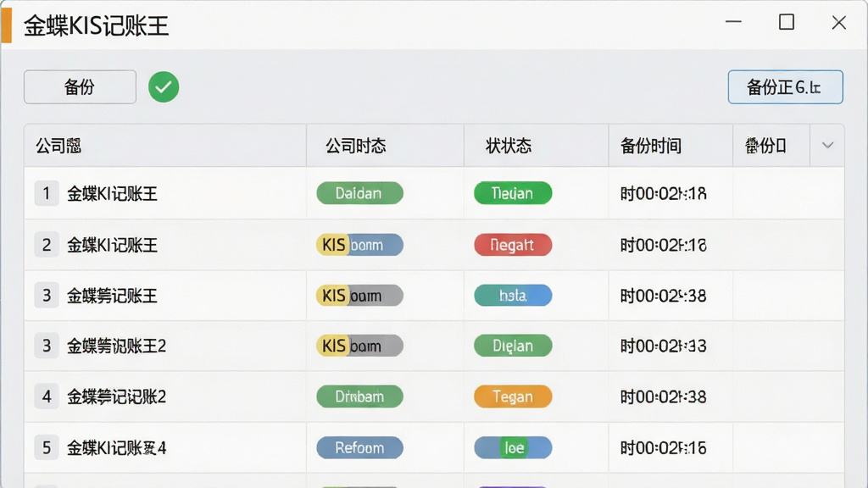
Task: Maximize the 金蝶KIS记账王 window
Action: click(x=787, y=22)
